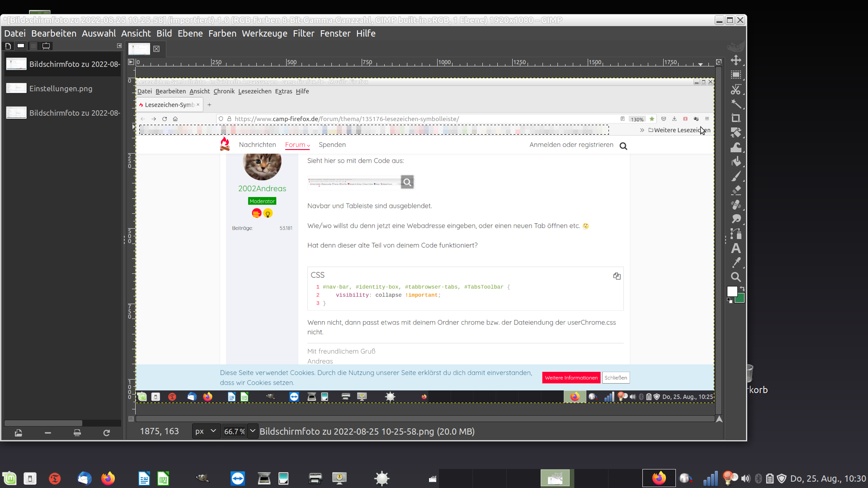Screen dimensions: 868x488
Task: Open the px unit dropdown
Action: pyautogui.click(x=207, y=431)
